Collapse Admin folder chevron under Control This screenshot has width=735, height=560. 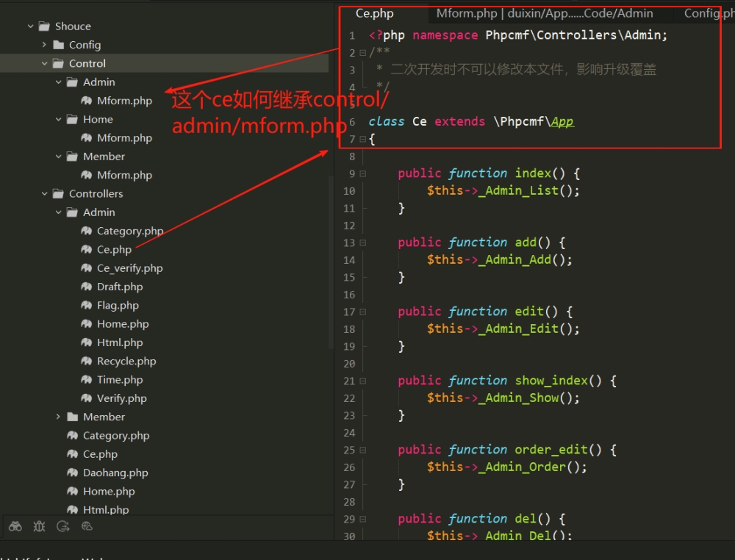[59, 82]
